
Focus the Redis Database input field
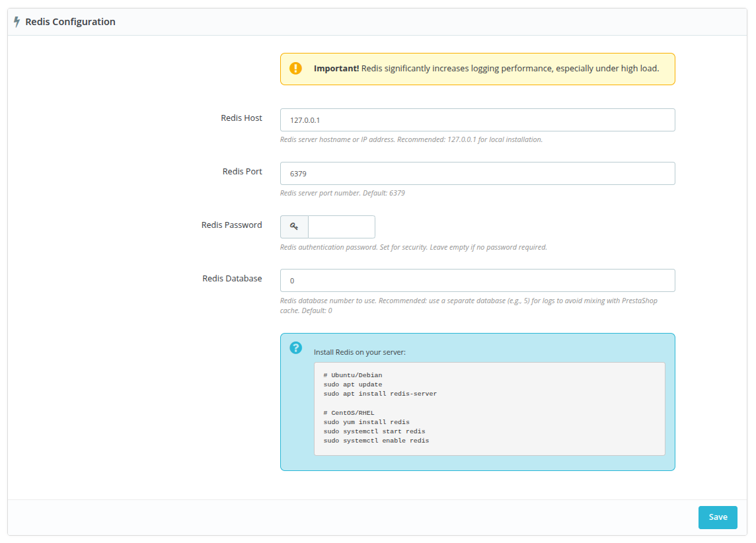coord(477,280)
